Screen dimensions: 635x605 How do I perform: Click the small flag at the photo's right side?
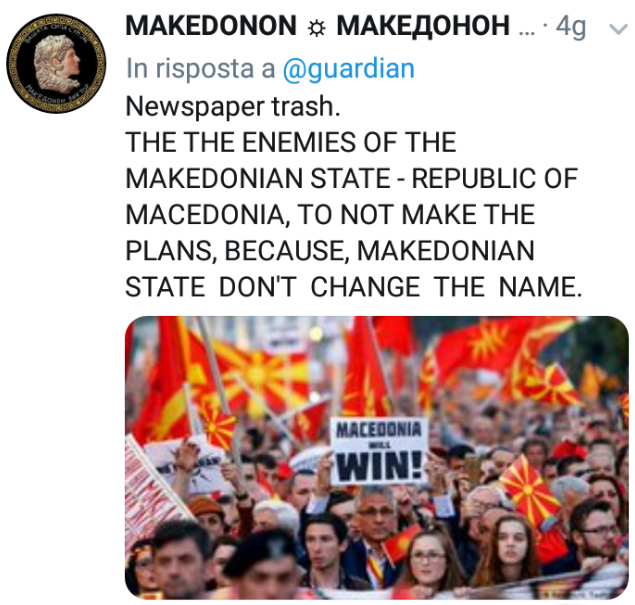coord(531,490)
